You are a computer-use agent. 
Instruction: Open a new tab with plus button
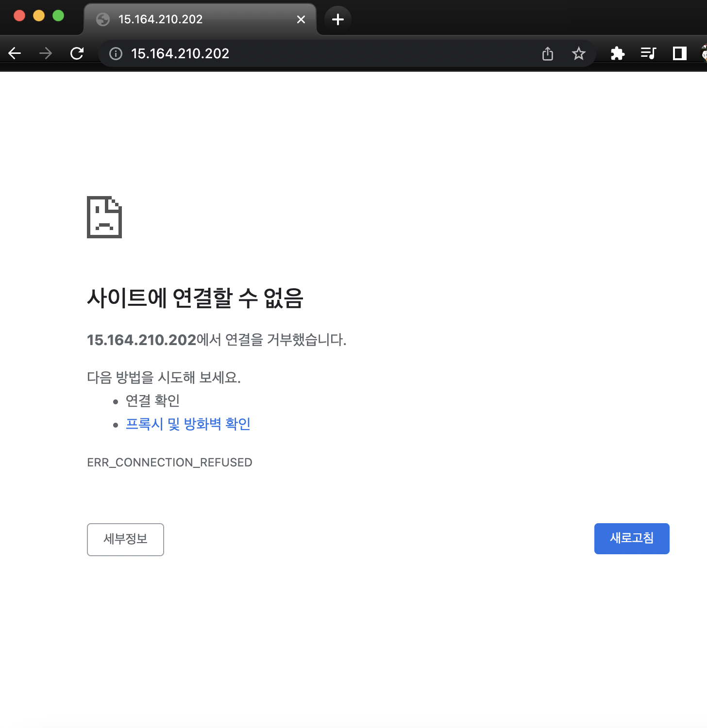pos(338,19)
